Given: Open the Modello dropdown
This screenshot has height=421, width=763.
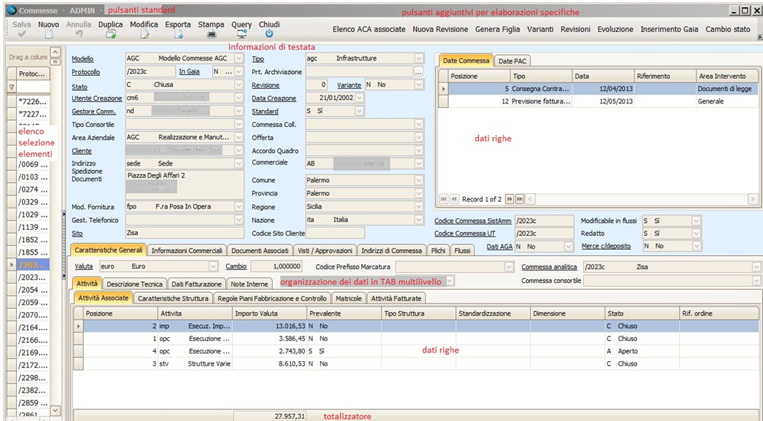Looking at the screenshot, I should click(x=238, y=59).
